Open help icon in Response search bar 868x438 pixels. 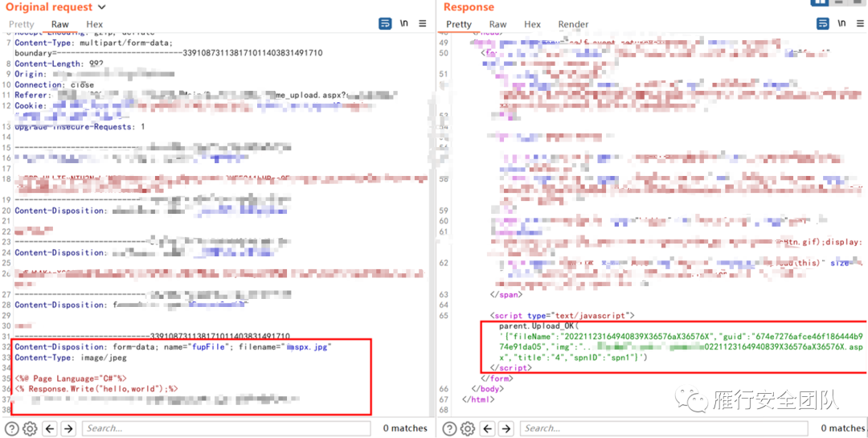click(449, 428)
